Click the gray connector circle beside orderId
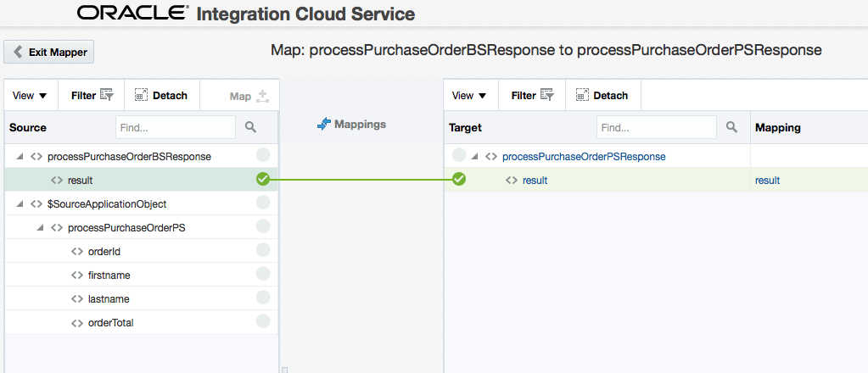 (263, 250)
